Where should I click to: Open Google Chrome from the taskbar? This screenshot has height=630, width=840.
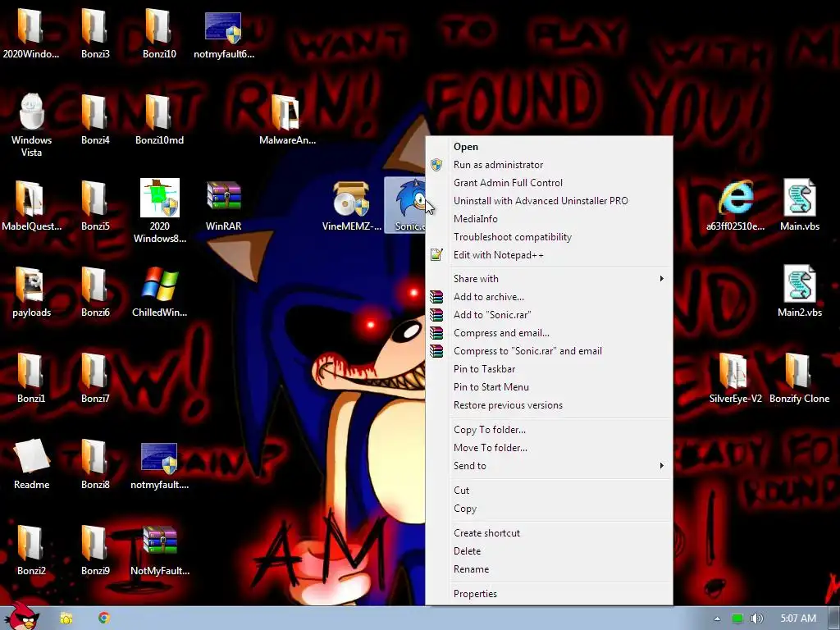(104, 618)
